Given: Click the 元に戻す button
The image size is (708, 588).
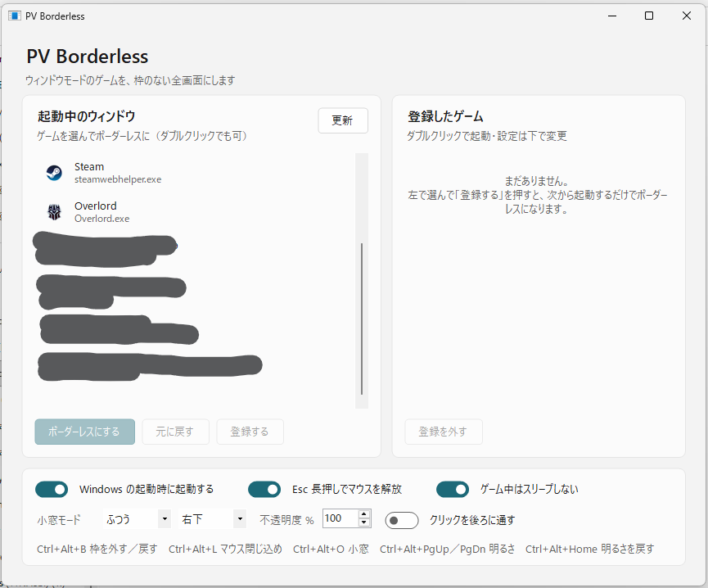Looking at the screenshot, I should coord(176,432).
